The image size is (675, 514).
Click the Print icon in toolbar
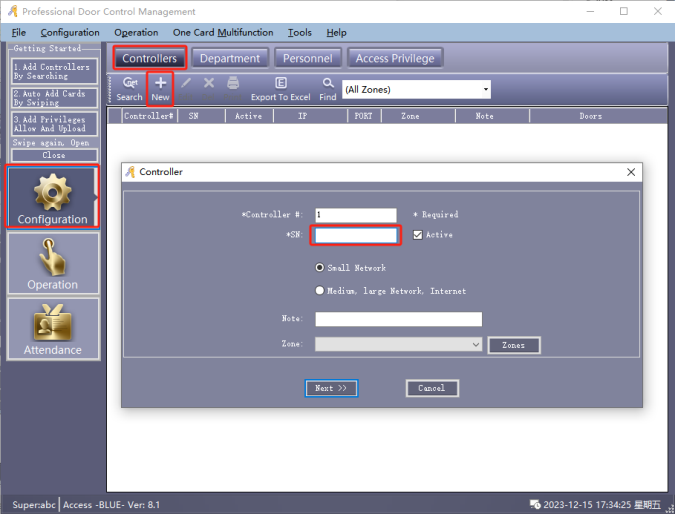coord(233,83)
